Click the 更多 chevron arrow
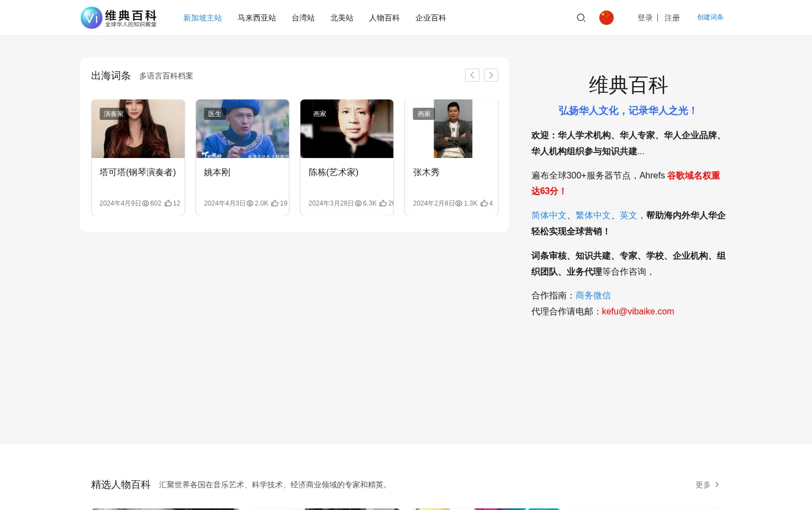The width and height of the screenshot is (812, 510). pyautogui.click(x=717, y=485)
